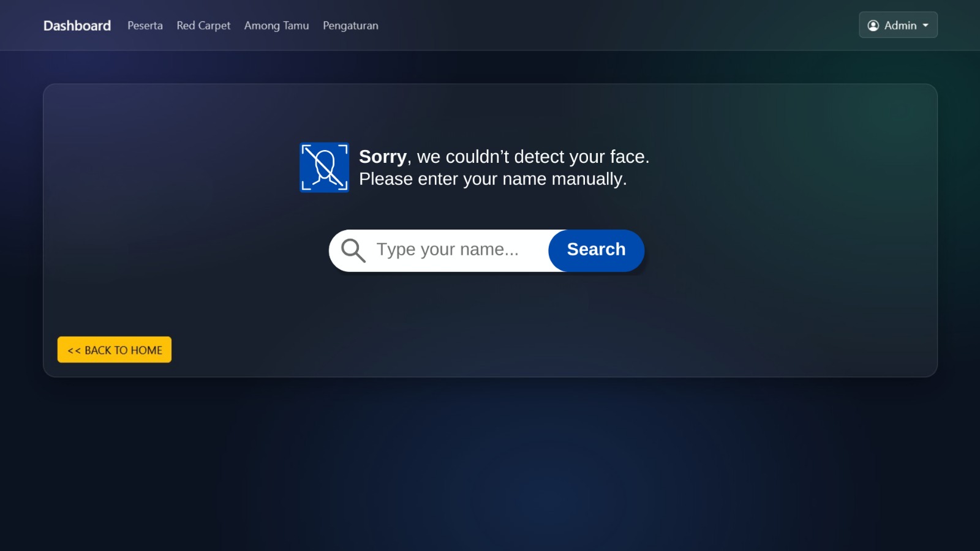The height and width of the screenshot is (551, 980).
Task: Click the user avatar icon beside Admin
Action: pyautogui.click(x=873, y=25)
